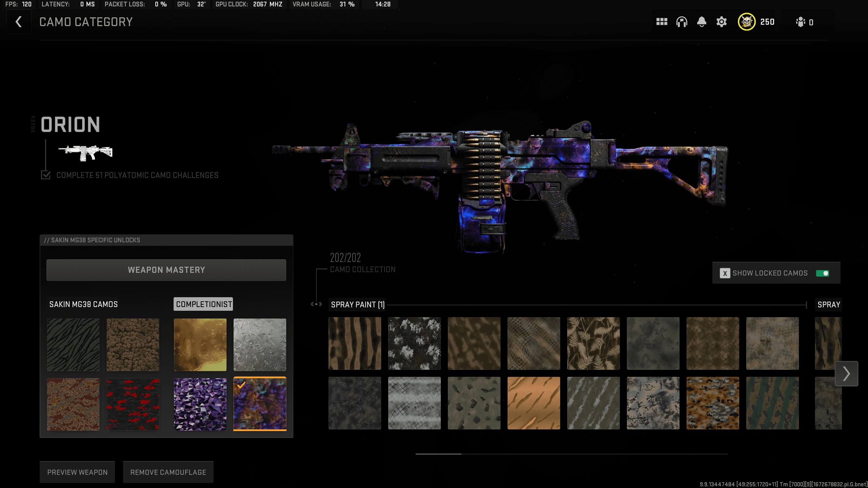
Task: Select olive with dark flecks spray camo
Action: [x=474, y=403]
